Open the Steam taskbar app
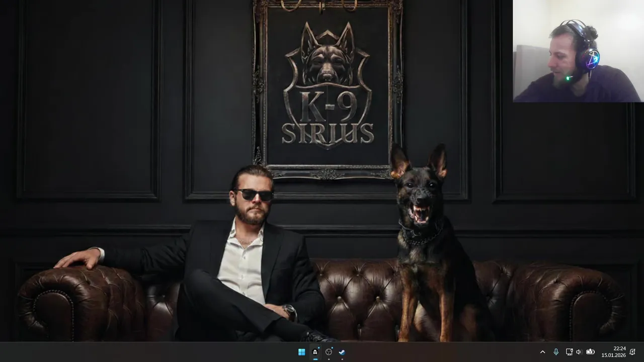 tap(342, 352)
